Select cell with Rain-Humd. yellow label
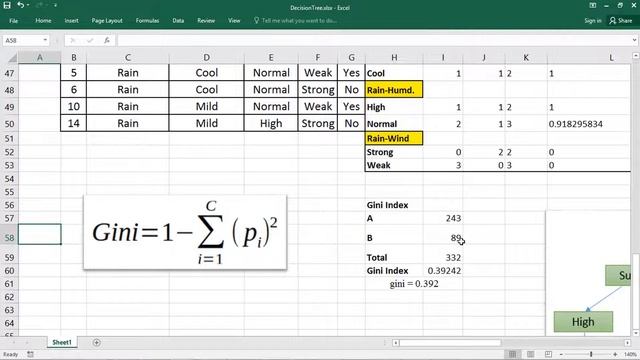 (x=394, y=90)
